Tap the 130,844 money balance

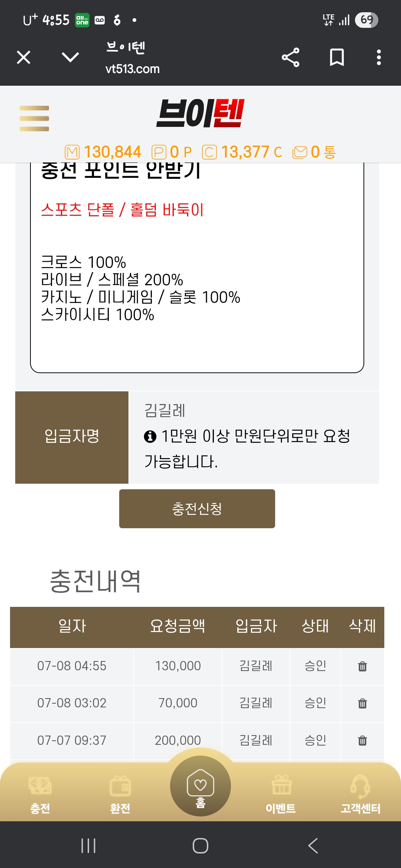(103, 152)
